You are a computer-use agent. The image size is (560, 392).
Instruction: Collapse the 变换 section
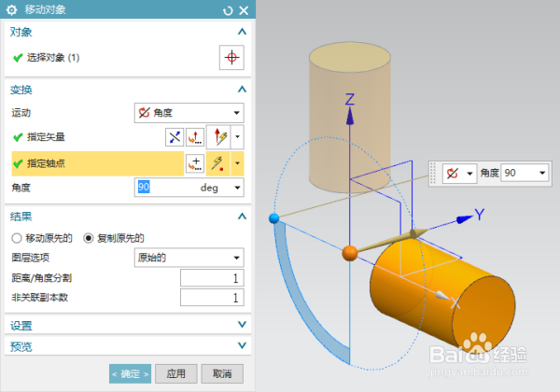(242, 89)
